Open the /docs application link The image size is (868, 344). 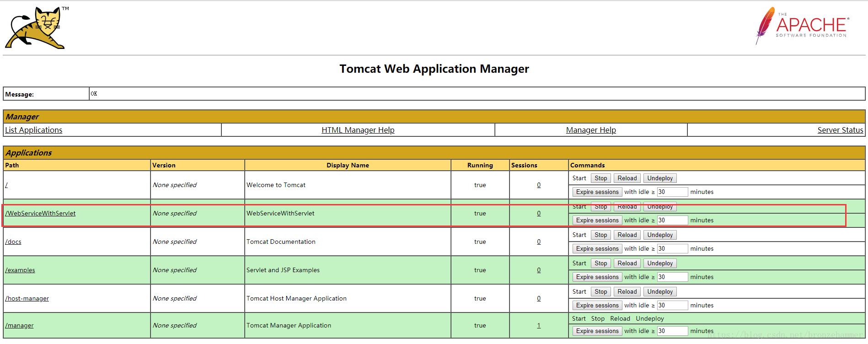(x=13, y=242)
